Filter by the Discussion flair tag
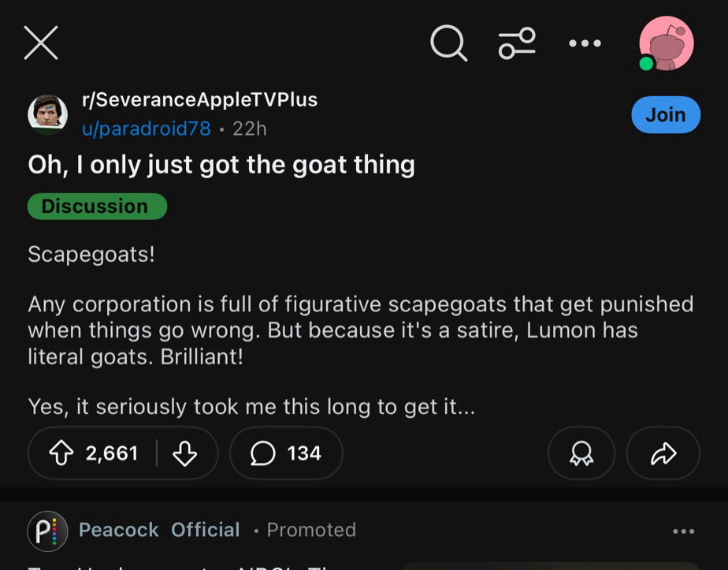Viewport: 728px width, 570px height. [x=96, y=207]
